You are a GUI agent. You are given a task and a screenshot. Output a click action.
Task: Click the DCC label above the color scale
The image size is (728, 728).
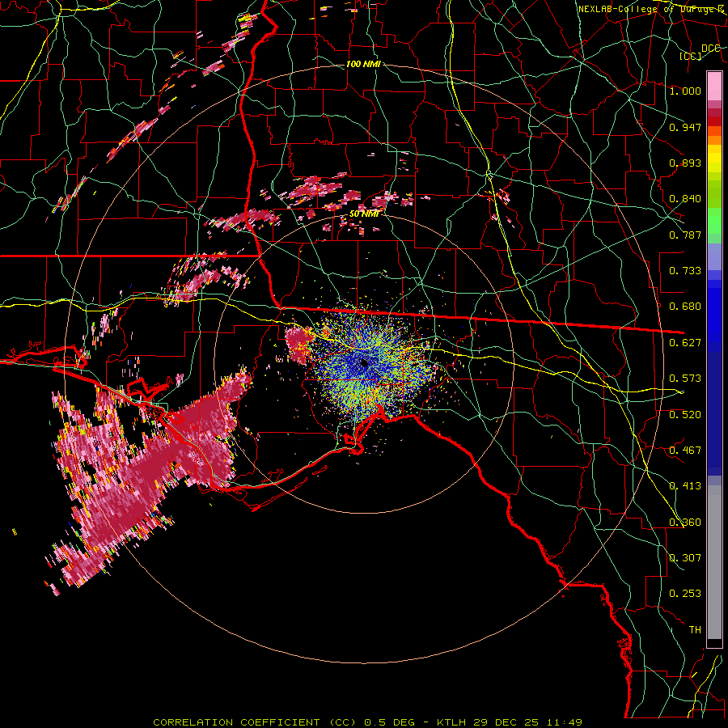[711, 49]
